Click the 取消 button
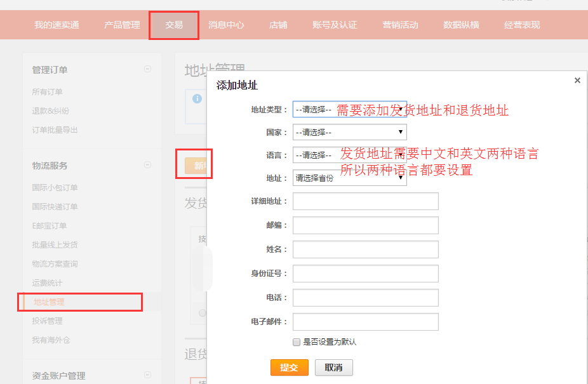588x384 pixels. pos(333,367)
